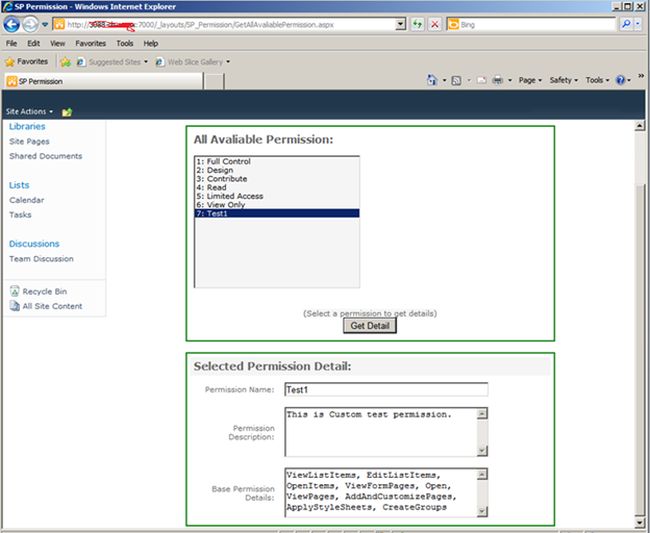The image size is (650, 533).
Task: Open the Favorites menu
Action: pos(90,43)
